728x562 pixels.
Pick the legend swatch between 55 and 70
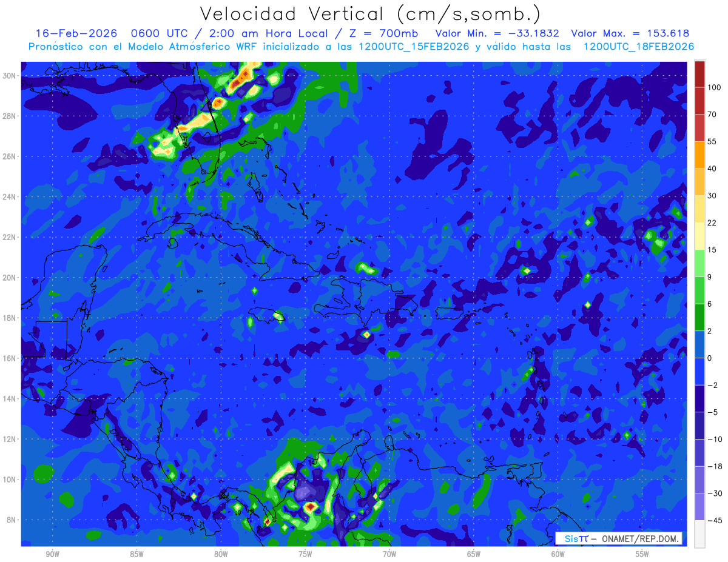click(699, 128)
